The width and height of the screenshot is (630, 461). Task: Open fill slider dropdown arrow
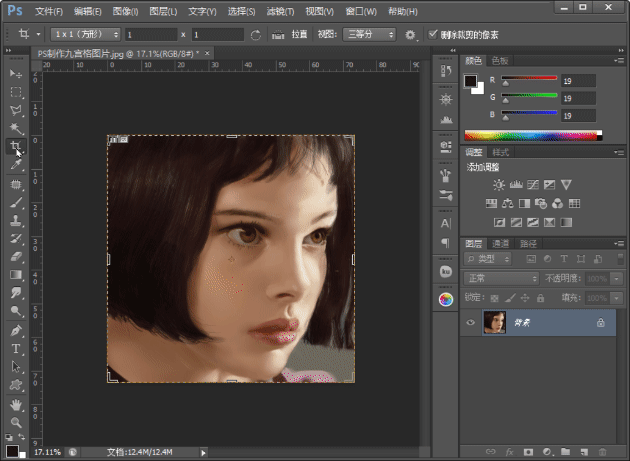[616, 298]
